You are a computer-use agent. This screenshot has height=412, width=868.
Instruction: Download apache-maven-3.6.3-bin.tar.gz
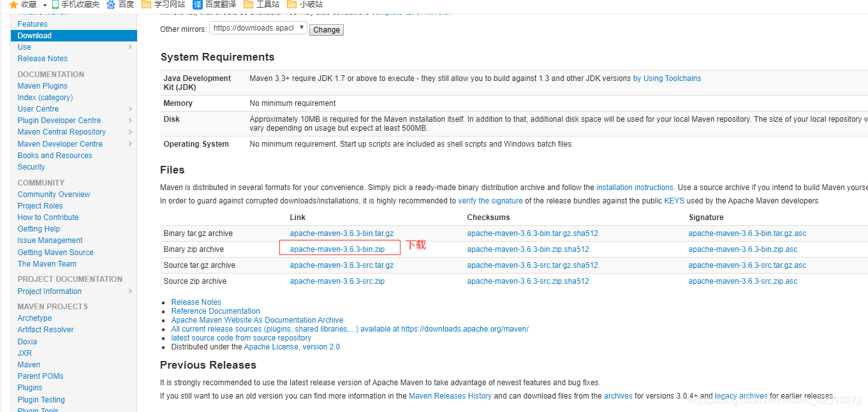[x=342, y=233]
